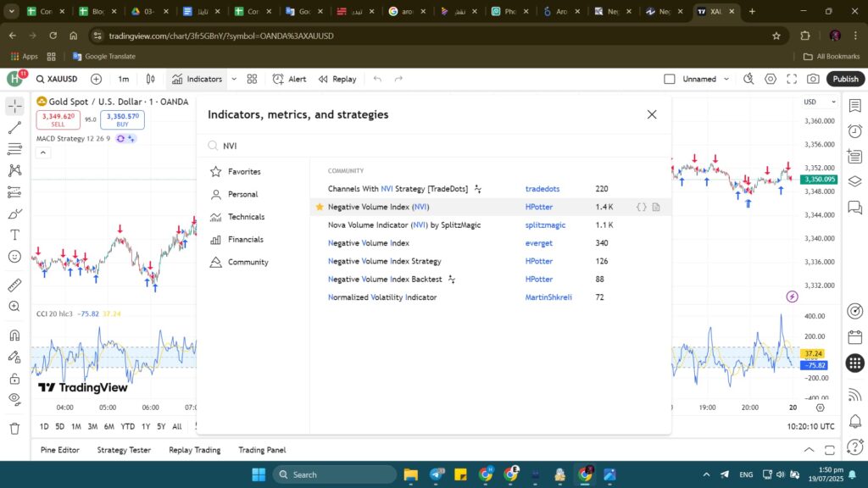
Task: Open forecasting and measurement tools
Action: (15, 192)
